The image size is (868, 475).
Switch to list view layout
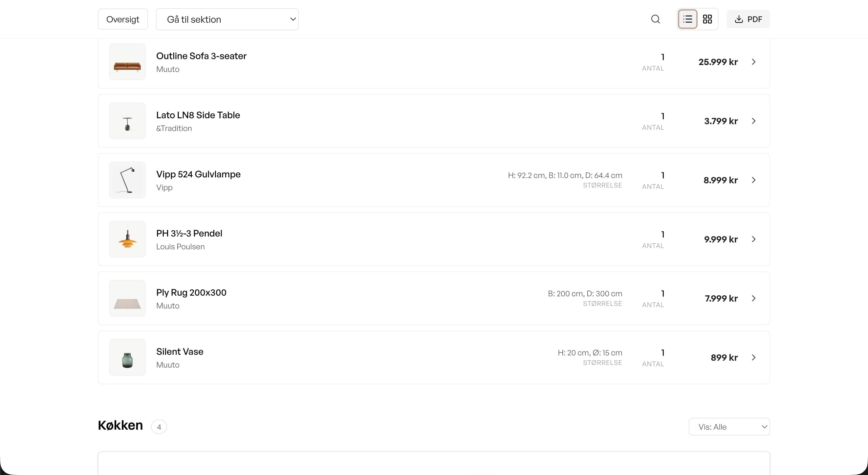click(687, 19)
